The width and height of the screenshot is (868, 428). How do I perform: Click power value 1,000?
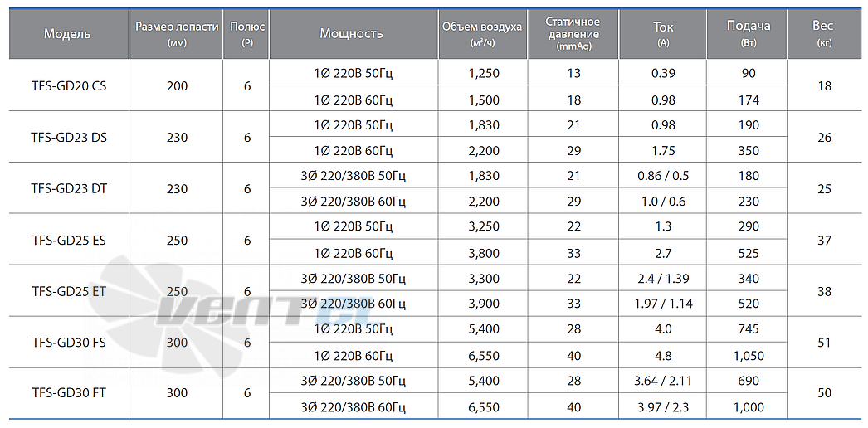coord(749,407)
